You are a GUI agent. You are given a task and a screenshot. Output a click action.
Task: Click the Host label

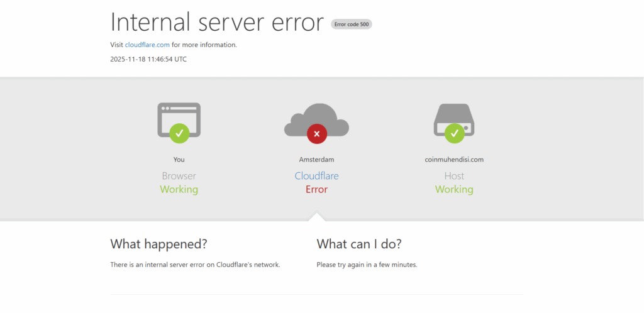pyautogui.click(x=454, y=176)
